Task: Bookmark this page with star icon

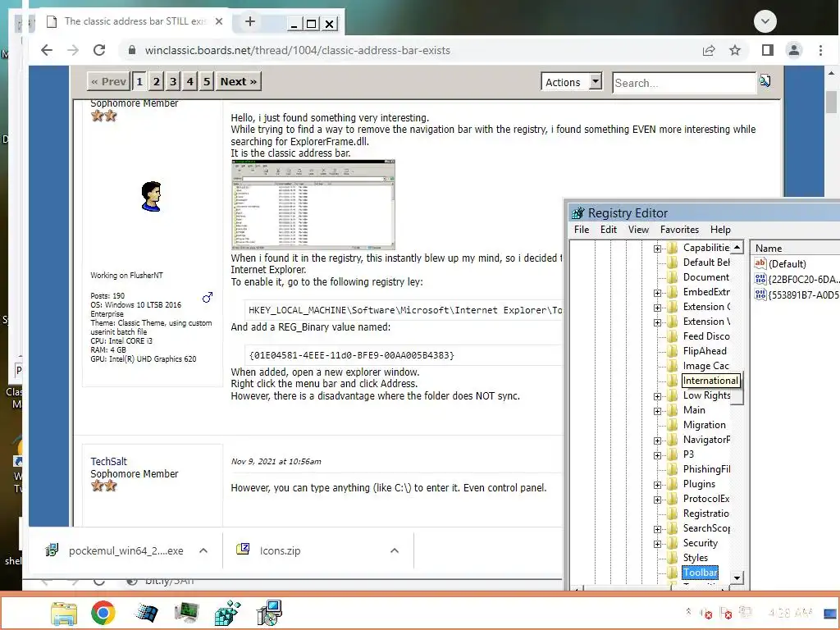Action: pos(735,50)
